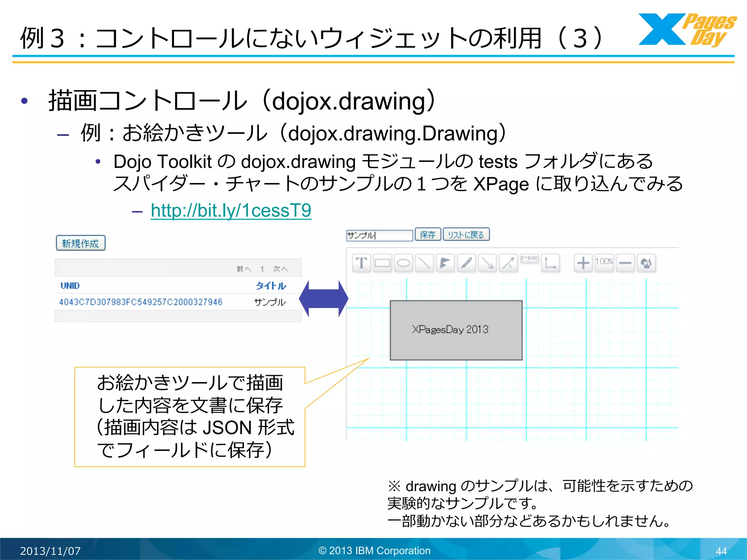Select the Arrow drawing tool
Viewport: 747px width, 560px height.
pyautogui.click(x=487, y=263)
